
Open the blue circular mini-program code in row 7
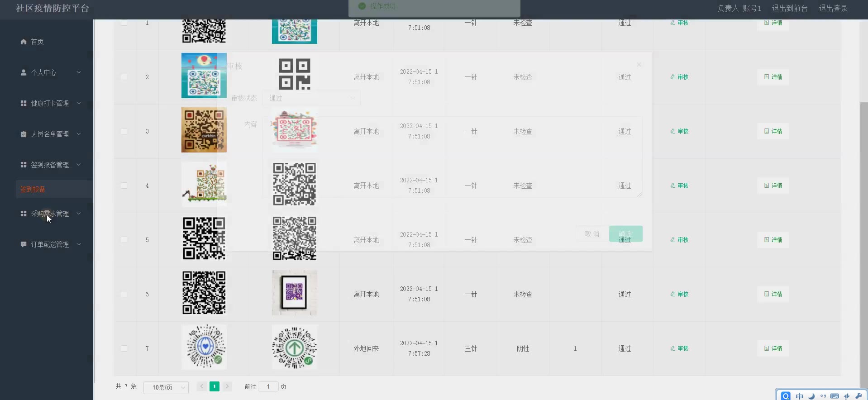coord(204,347)
